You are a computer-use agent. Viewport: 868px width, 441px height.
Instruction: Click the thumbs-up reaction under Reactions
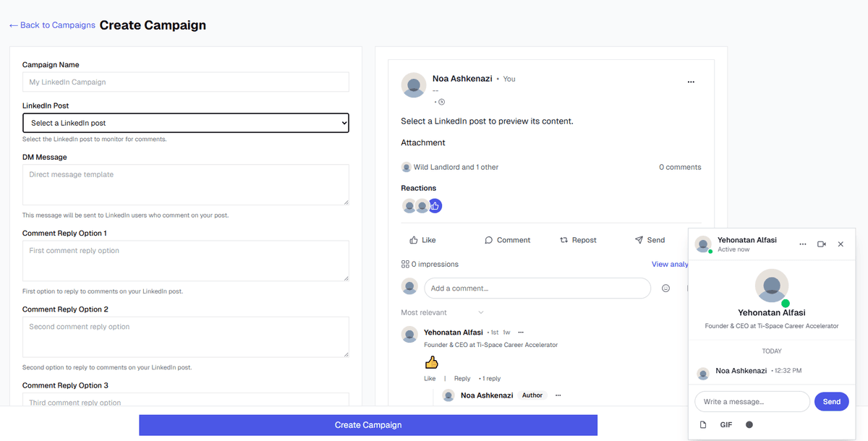coord(435,205)
